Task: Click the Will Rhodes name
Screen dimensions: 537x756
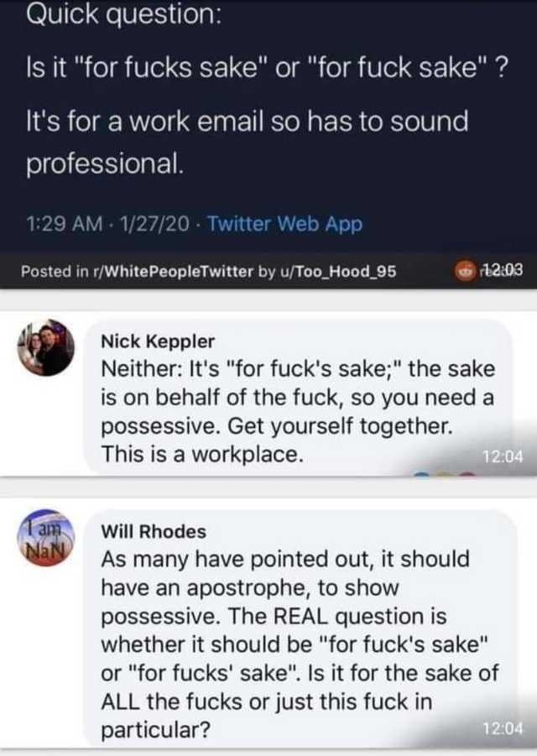Action: [154, 532]
